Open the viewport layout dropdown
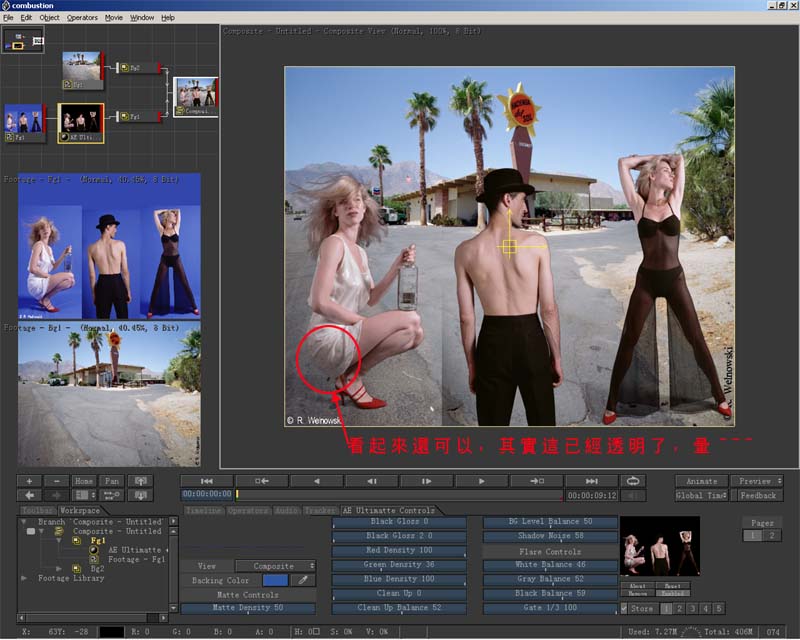The height and width of the screenshot is (640, 800). (85, 495)
